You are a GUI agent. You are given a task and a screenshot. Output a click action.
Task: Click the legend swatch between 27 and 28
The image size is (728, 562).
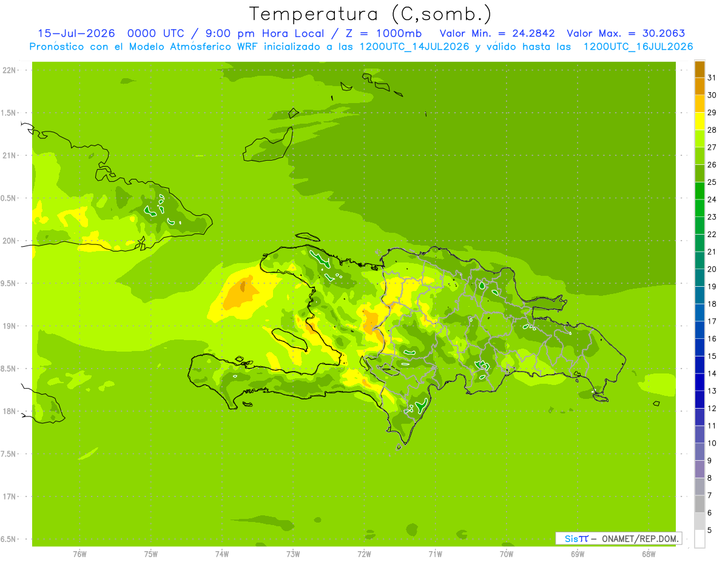click(x=699, y=139)
